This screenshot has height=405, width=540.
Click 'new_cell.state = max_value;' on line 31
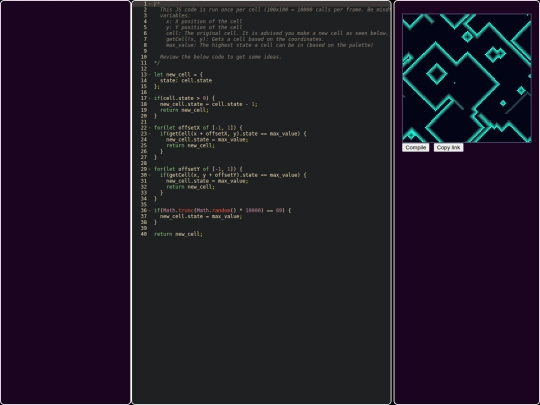pyautogui.click(x=207, y=181)
